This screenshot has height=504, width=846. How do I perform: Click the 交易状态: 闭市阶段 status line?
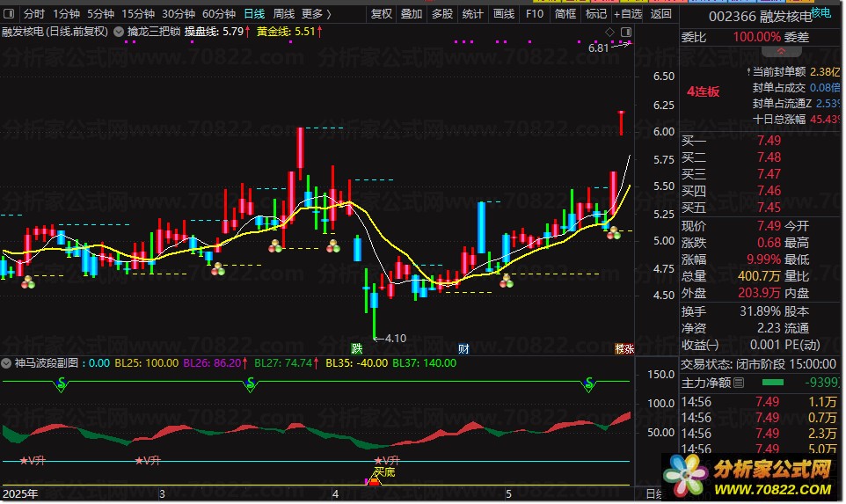(x=758, y=365)
